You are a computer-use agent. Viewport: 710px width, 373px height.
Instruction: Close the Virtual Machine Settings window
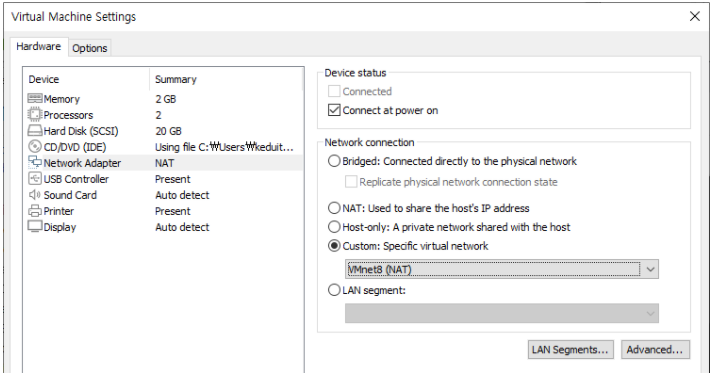click(x=695, y=16)
